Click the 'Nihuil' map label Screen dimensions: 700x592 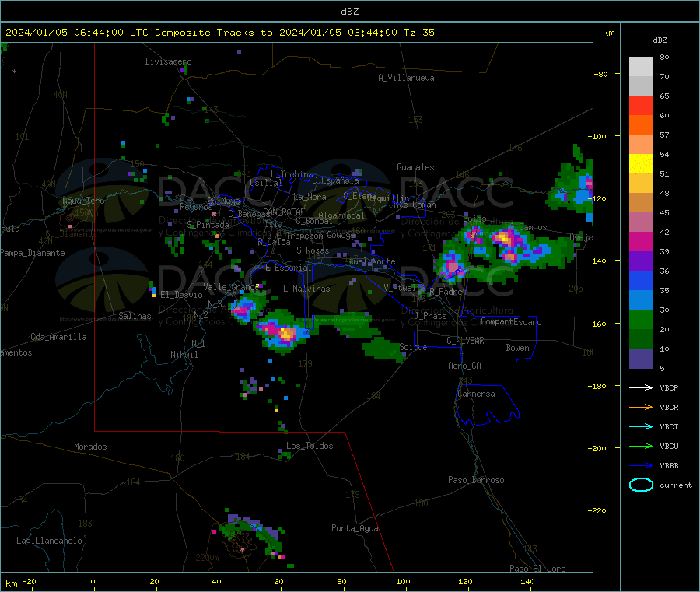184,355
